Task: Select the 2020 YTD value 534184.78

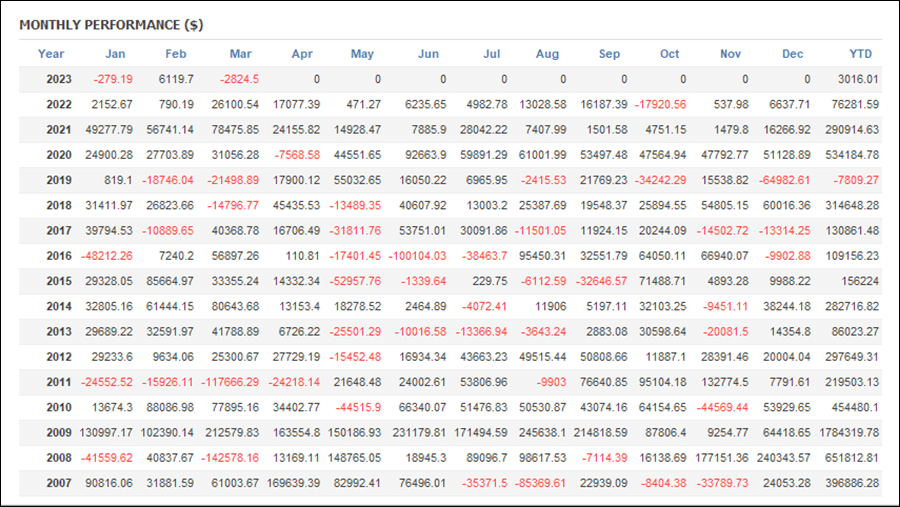Action: [852, 155]
